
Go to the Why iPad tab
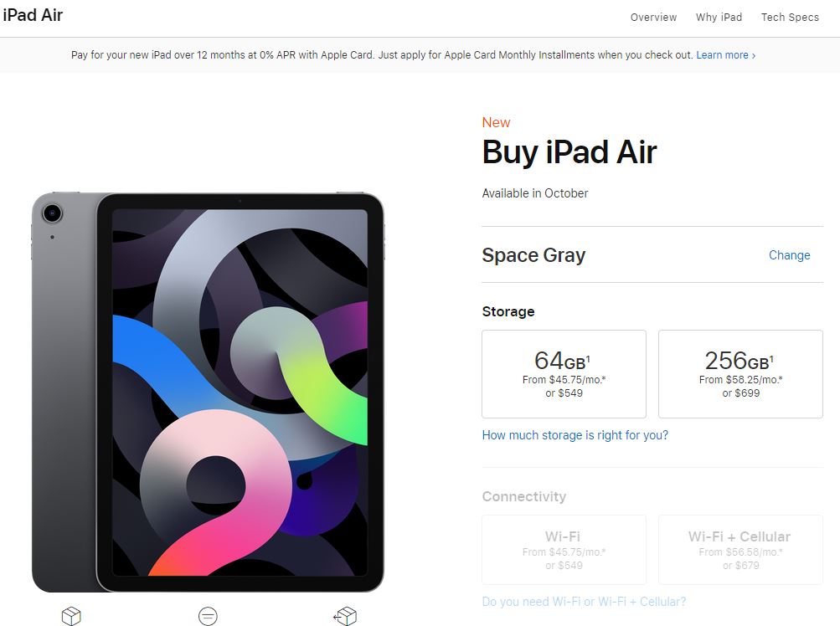719,17
